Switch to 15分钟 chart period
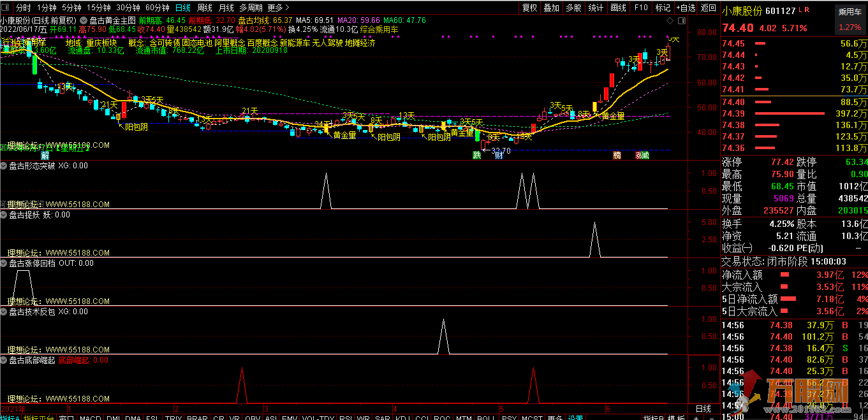The height and width of the screenshot is (420, 868). coord(99,8)
